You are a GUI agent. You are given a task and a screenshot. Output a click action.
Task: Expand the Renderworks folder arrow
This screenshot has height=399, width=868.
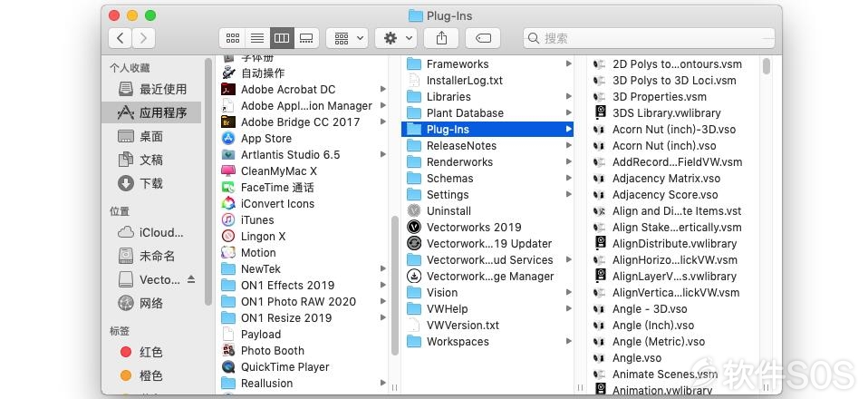(x=568, y=161)
